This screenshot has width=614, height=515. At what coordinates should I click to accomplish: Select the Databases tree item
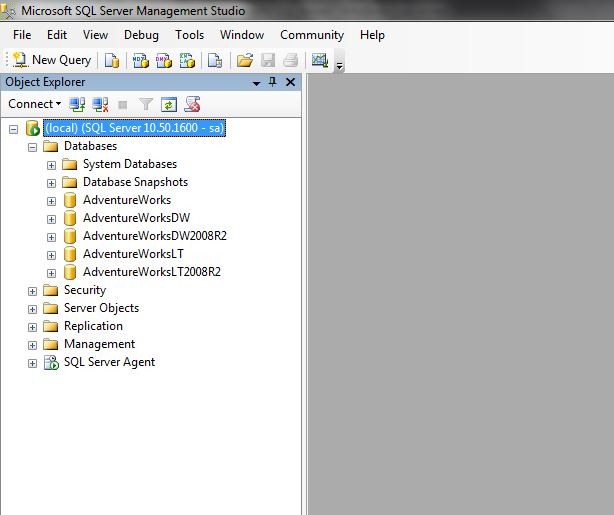click(90, 146)
